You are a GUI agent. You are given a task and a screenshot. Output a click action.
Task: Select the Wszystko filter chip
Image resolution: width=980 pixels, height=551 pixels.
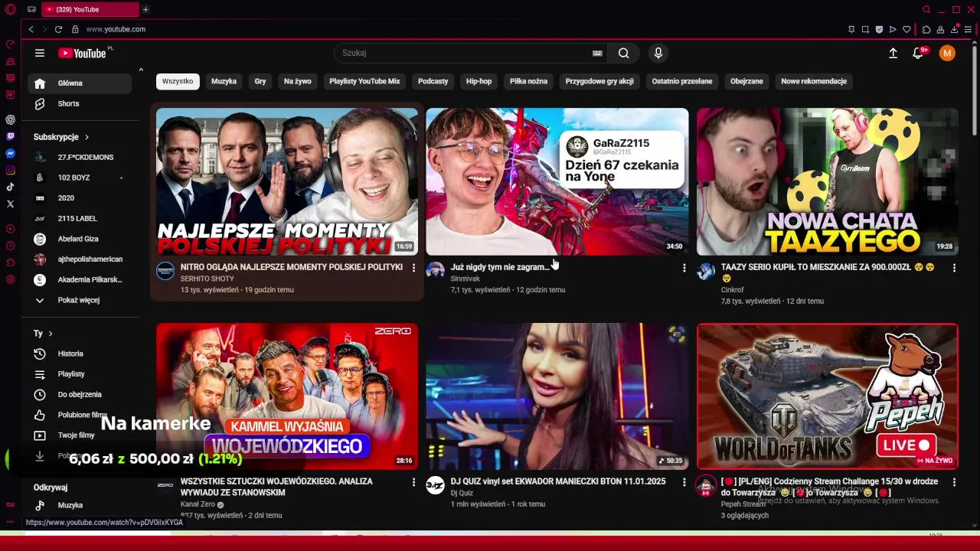178,81
